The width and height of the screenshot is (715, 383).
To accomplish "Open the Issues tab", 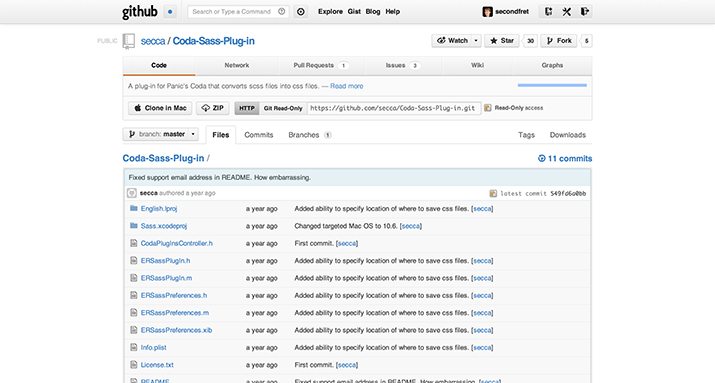I will (x=402, y=66).
